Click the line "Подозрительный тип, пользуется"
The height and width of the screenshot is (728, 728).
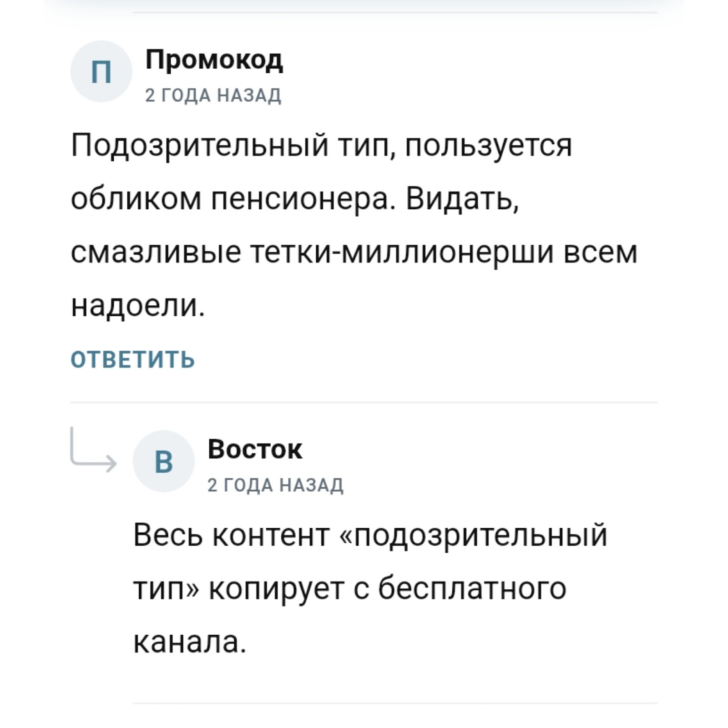[x=321, y=146]
